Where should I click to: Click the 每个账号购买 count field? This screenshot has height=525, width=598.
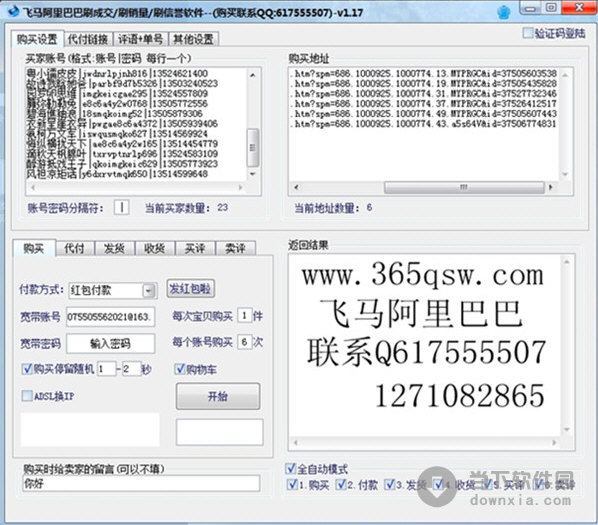[244, 342]
